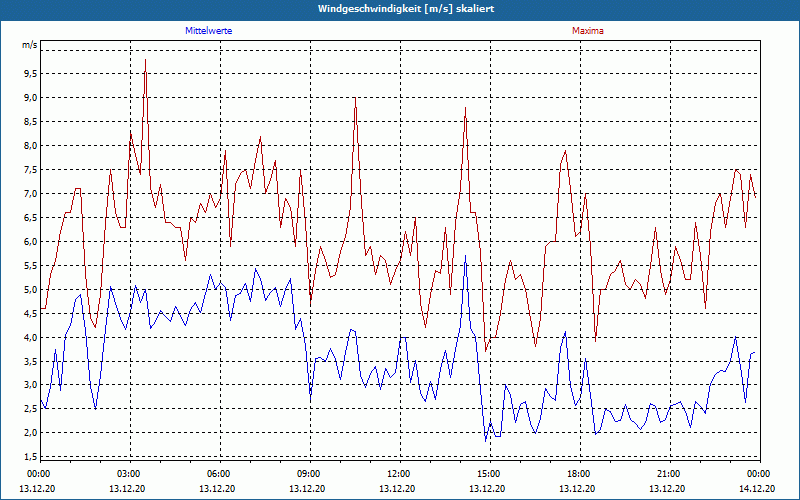Select the 5,0 y-axis value
800x500 pixels.
click(30, 289)
